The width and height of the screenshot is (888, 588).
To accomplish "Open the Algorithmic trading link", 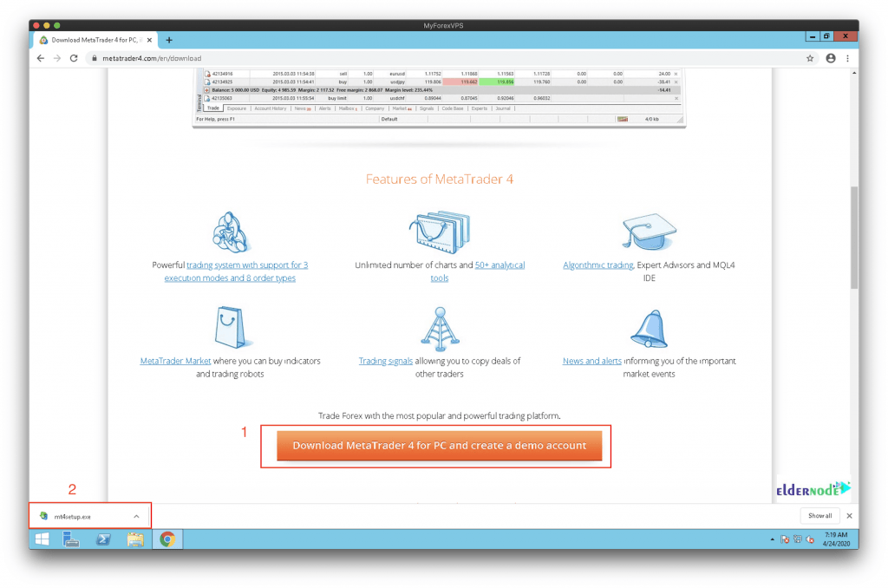I will pyautogui.click(x=598, y=265).
